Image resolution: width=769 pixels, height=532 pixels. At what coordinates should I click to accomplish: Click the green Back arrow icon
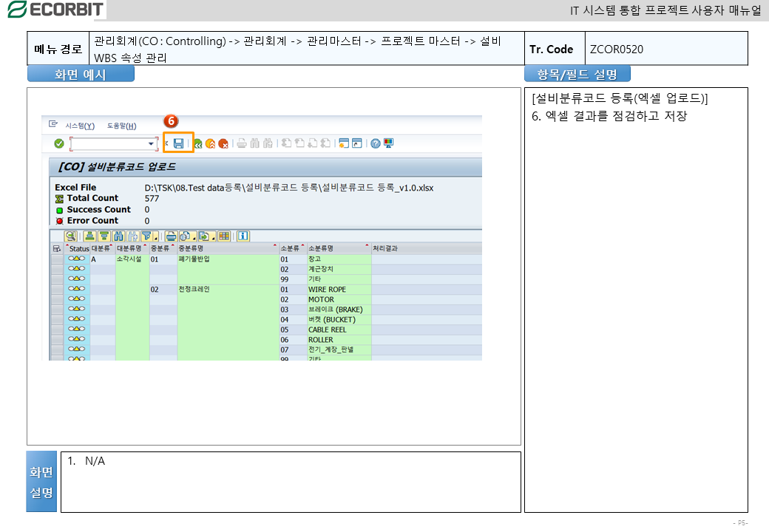tap(198, 143)
